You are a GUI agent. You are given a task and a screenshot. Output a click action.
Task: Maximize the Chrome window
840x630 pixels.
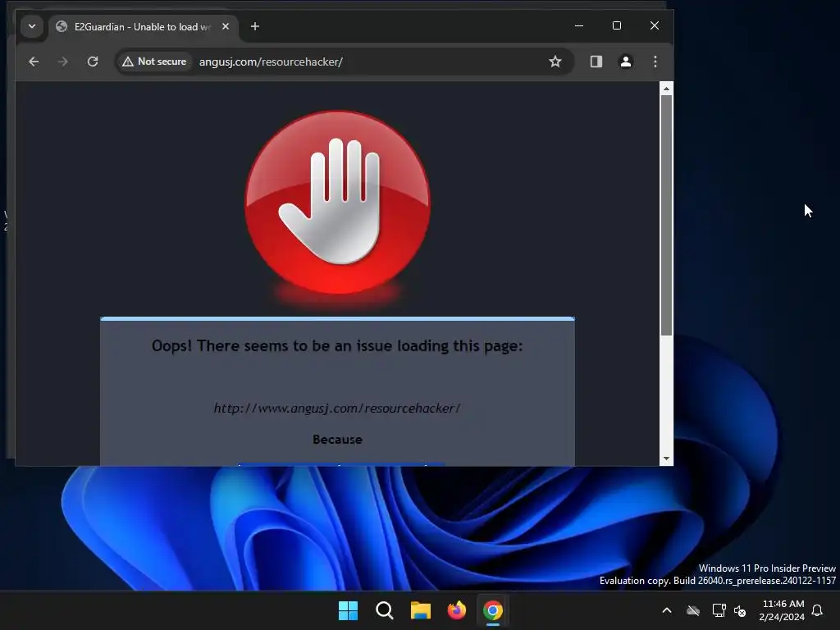tap(617, 25)
